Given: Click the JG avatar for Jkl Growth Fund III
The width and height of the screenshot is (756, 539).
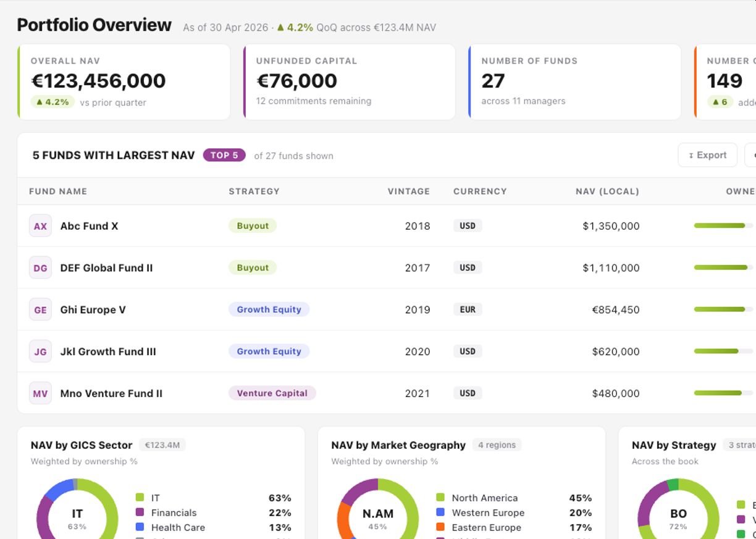Looking at the screenshot, I should pyautogui.click(x=40, y=352).
